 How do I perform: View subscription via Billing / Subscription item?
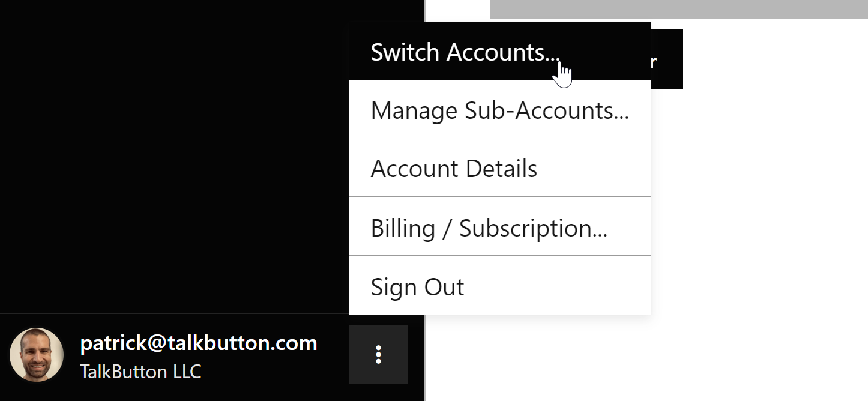point(489,228)
